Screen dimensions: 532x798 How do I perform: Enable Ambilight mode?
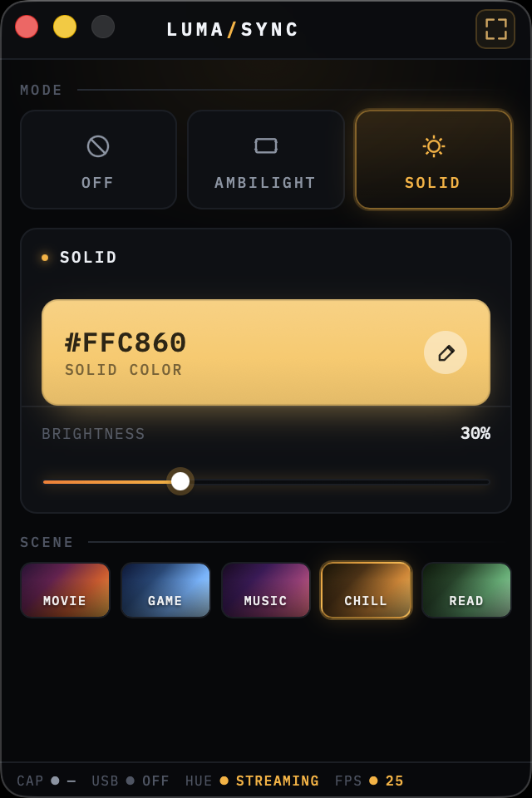click(266, 160)
